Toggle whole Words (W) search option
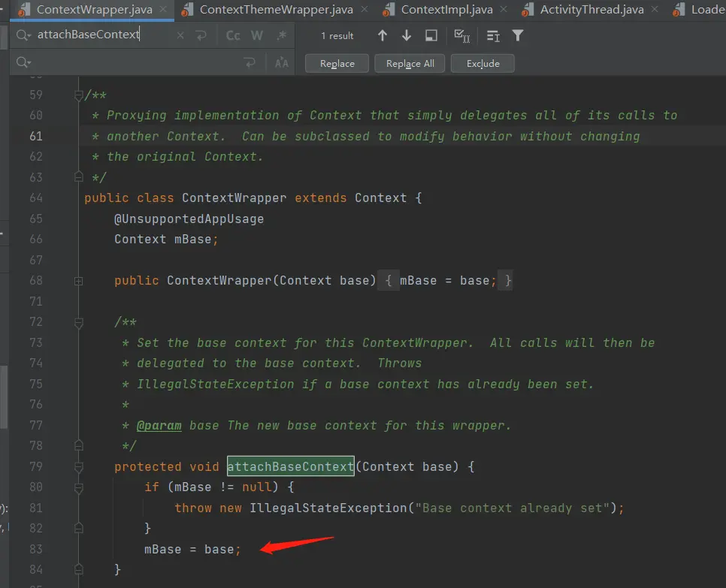Screen dimensions: 726x588 (257, 35)
